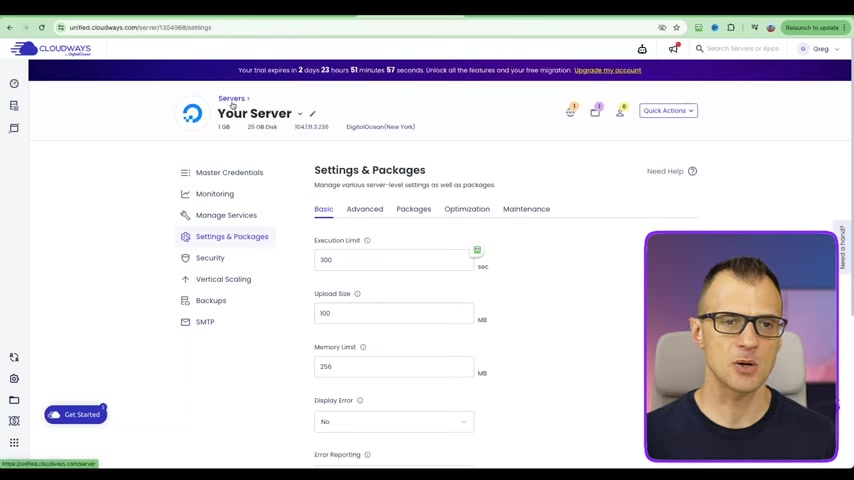Click the Get Started button
The width and height of the screenshot is (854, 480).
coord(76,415)
